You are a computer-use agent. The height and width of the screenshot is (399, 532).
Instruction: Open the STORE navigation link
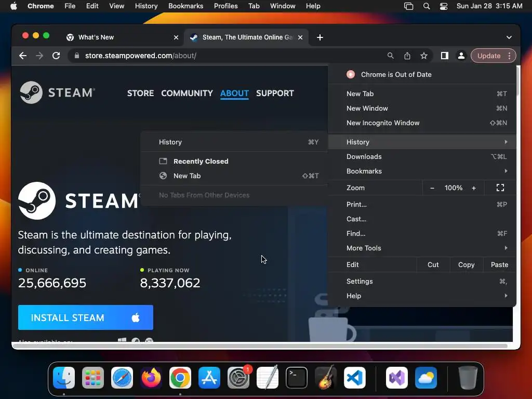click(140, 93)
